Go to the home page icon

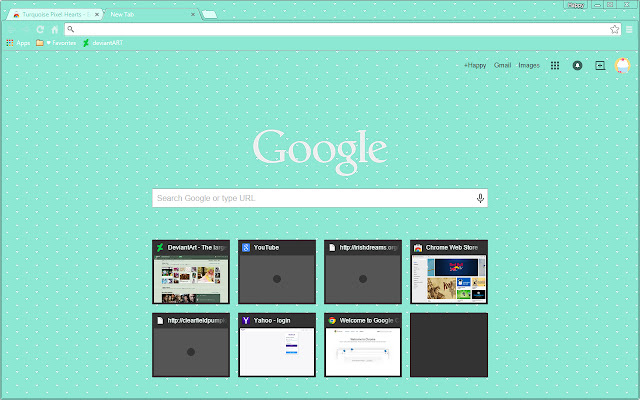[x=55, y=29]
